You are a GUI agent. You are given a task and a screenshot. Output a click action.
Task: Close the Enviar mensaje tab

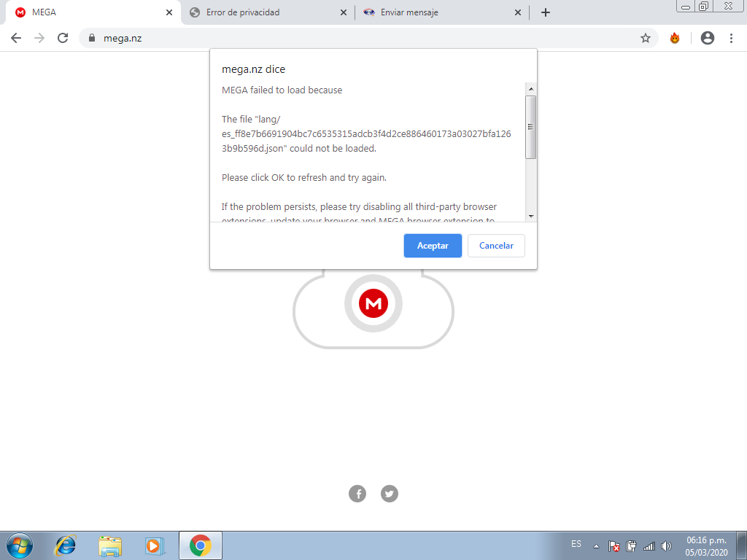(518, 13)
